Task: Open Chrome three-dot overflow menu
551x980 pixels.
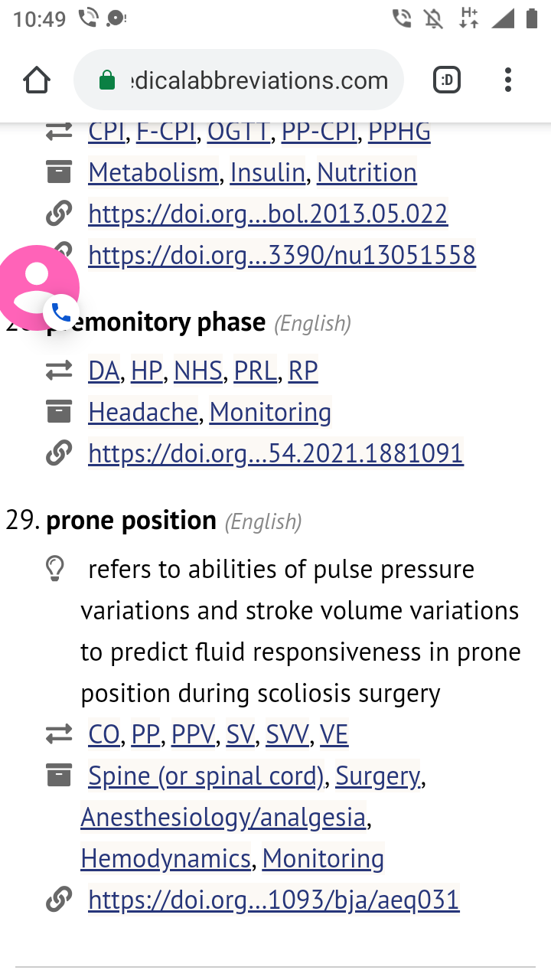Action: click(508, 80)
